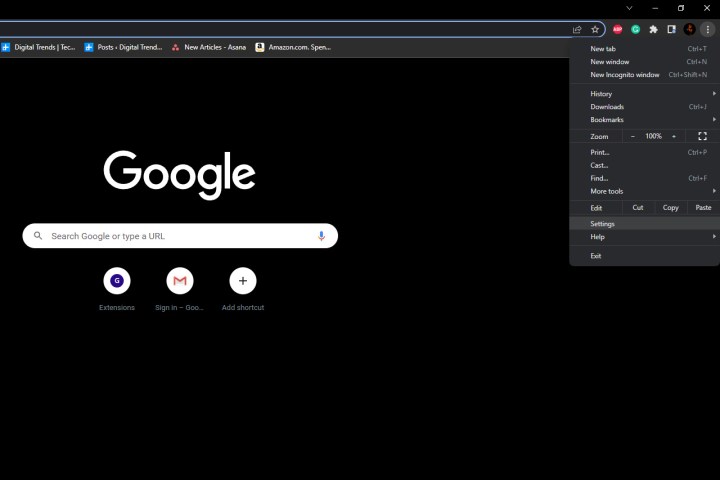Decrease zoom with the minus button

click(633, 136)
